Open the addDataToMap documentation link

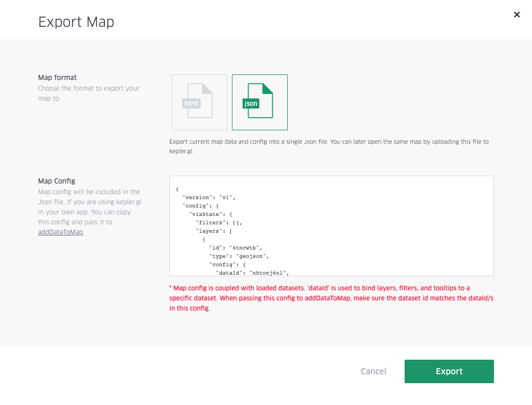[60, 232]
